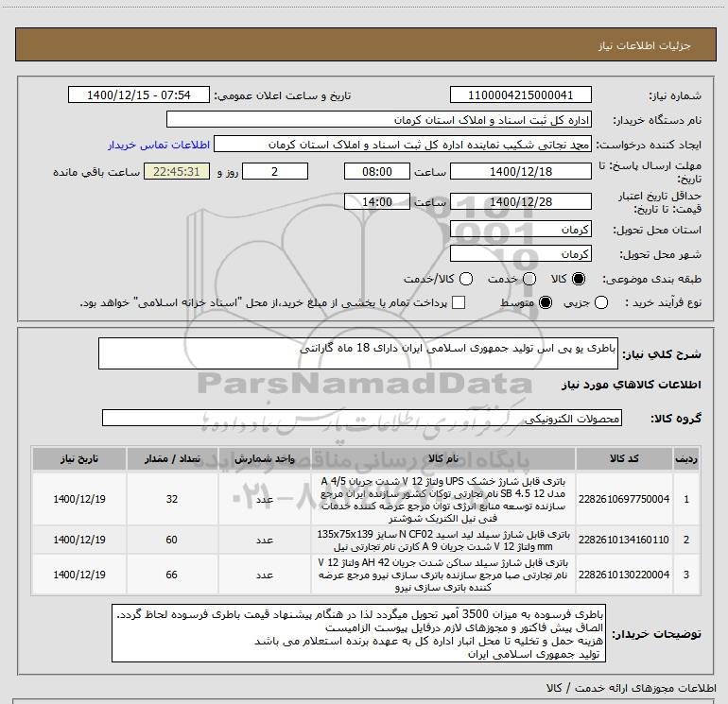The width and height of the screenshot is (728, 704).
Task: Select the کالا/خدمت radio button
Action: click(x=466, y=279)
